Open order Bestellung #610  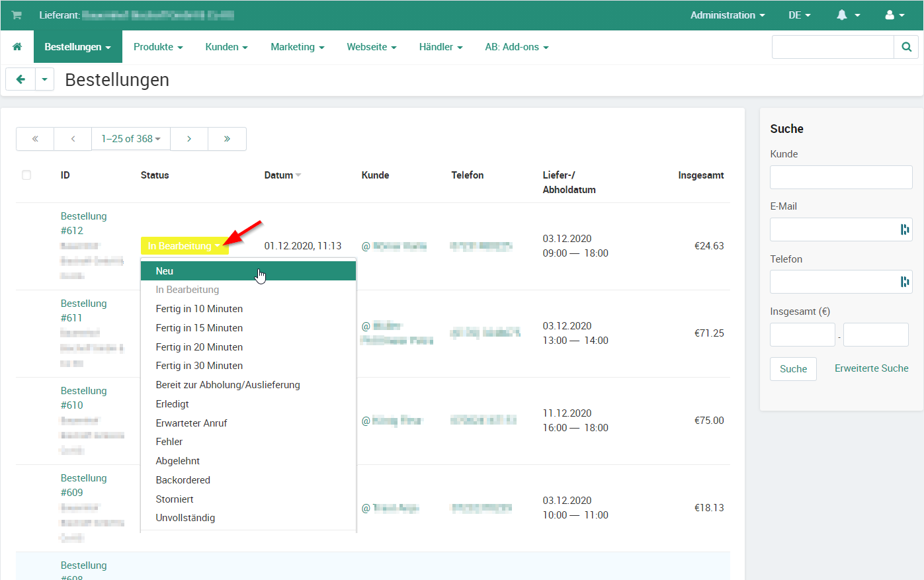[x=83, y=398]
